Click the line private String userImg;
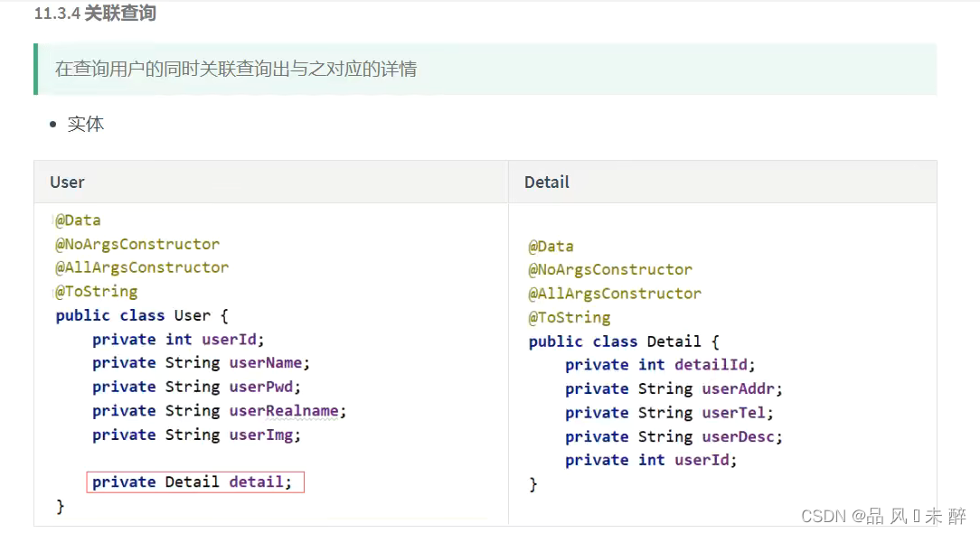This screenshot has height=533, width=980. pyautogui.click(x=196, y=435)
